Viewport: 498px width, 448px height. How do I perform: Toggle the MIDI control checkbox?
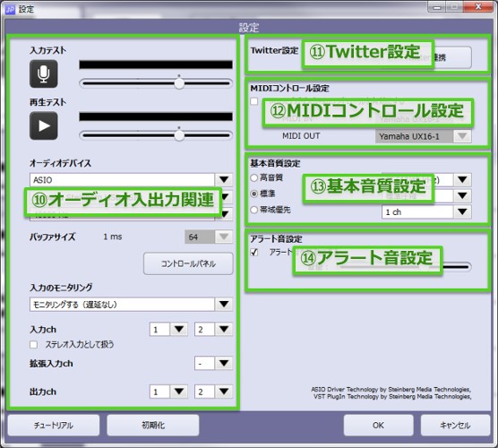click(x=254, y=101)
